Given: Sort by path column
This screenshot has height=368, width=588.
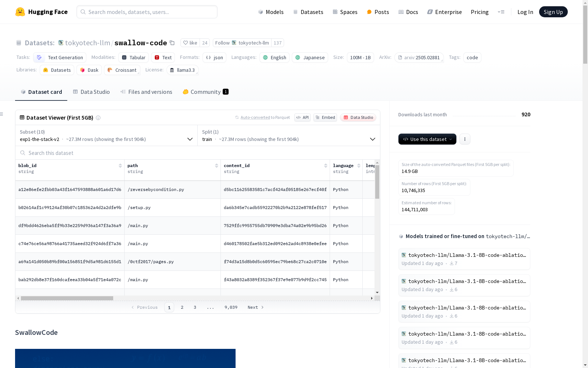Looking at the screenshot, I should pyautogui.click(x=216, y=166).
